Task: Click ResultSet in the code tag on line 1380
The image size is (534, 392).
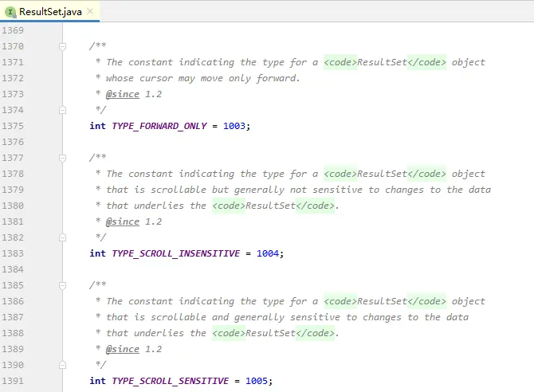Action: click(270, 206)
